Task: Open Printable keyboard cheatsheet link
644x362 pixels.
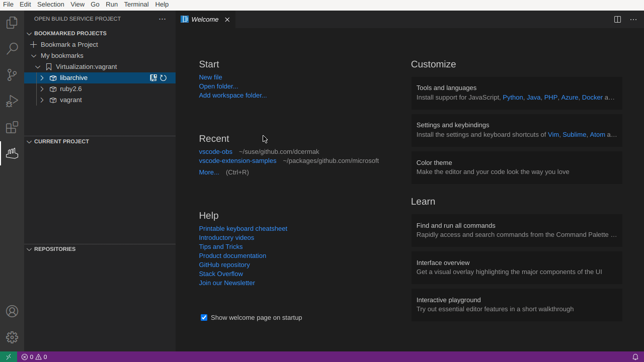Action: 243,229
